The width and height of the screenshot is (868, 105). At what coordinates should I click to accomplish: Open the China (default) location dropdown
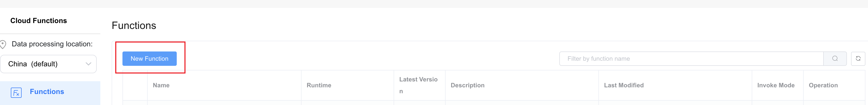[x=48, y=64]
